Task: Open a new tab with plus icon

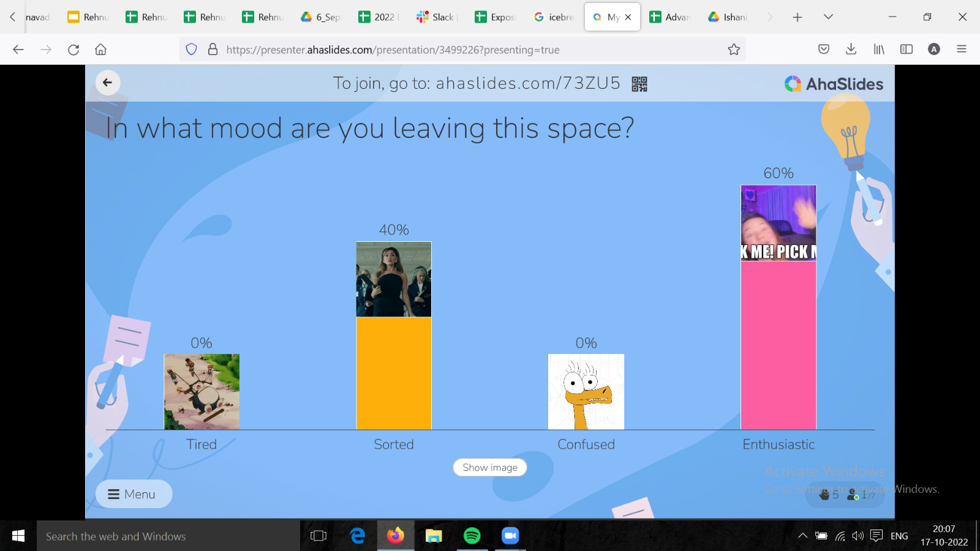Action: coord(797,17)
